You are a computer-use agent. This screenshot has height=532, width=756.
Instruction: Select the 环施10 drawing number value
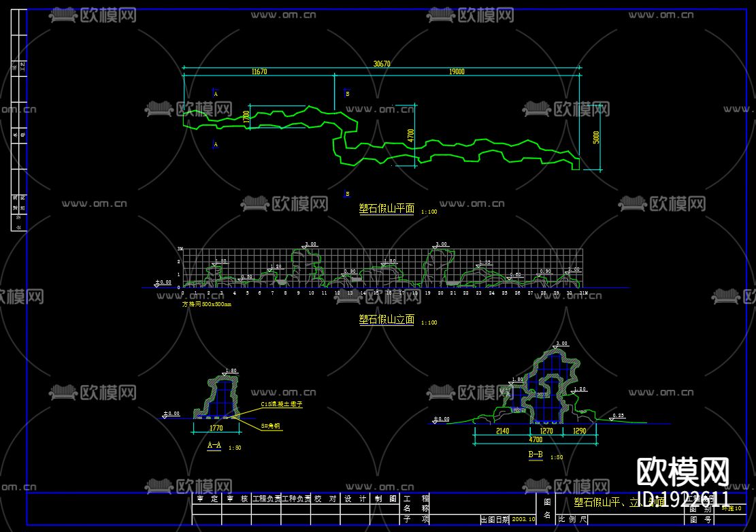tap(732, 508)
